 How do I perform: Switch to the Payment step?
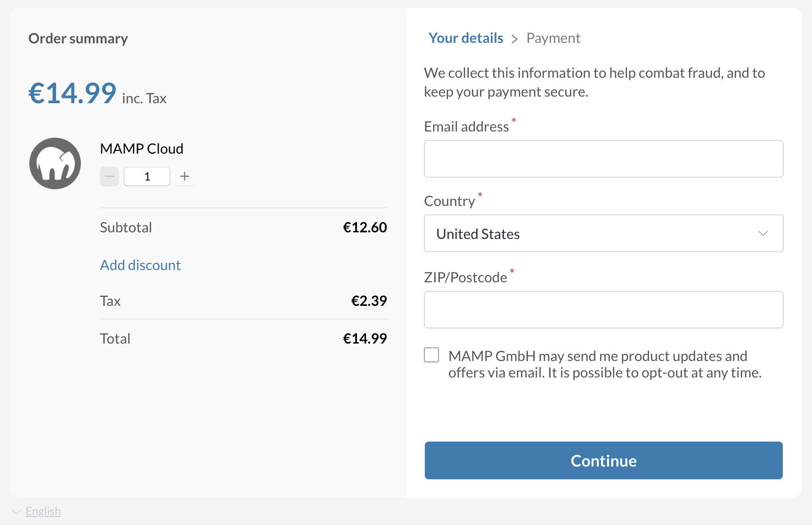(x=553, y=38)
